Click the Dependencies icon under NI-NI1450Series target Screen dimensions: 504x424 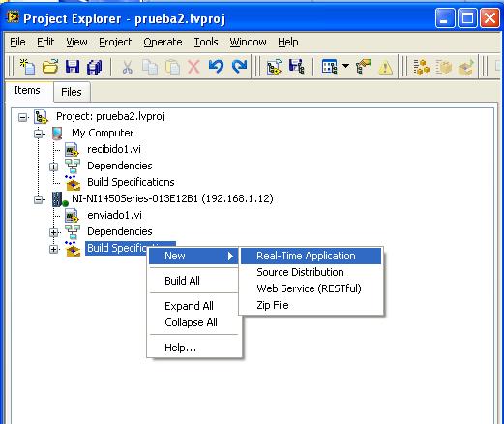point(73,232)
